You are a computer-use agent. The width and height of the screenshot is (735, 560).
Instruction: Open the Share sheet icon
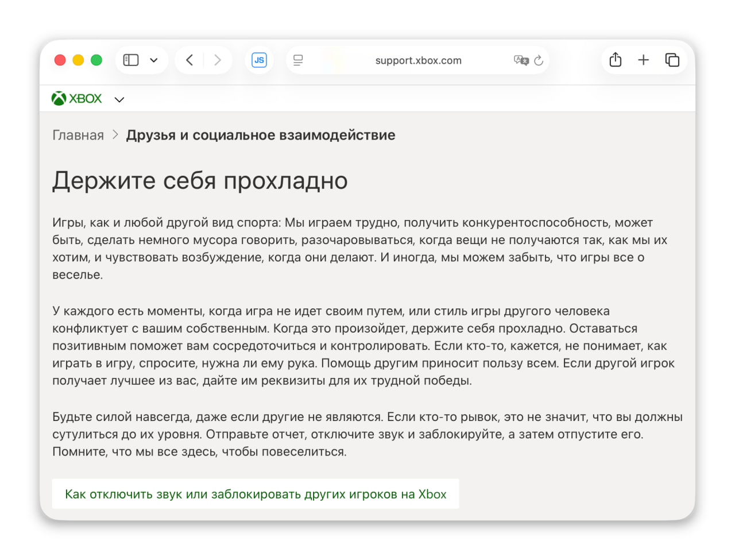[615, 60]
